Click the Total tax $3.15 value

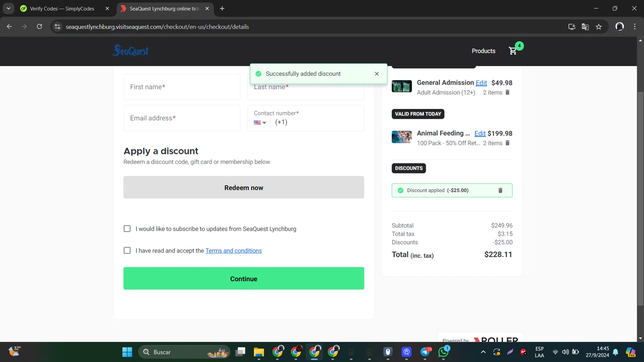[505, 234]
